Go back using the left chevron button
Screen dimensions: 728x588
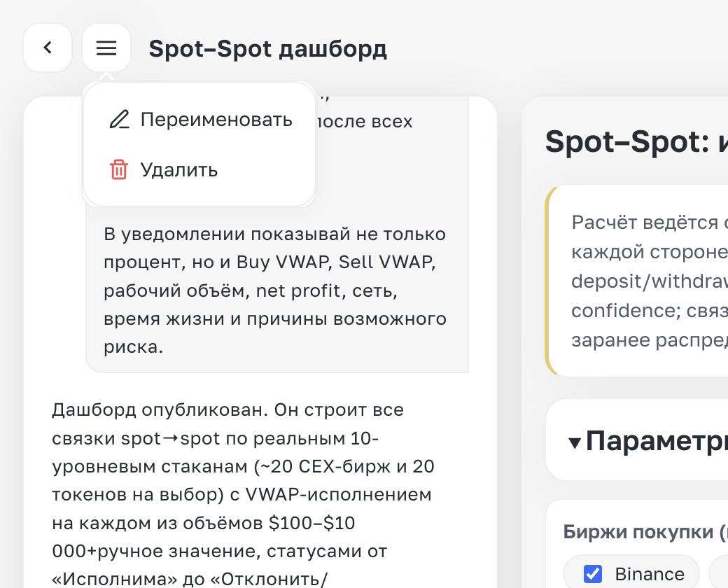[48, 48]
